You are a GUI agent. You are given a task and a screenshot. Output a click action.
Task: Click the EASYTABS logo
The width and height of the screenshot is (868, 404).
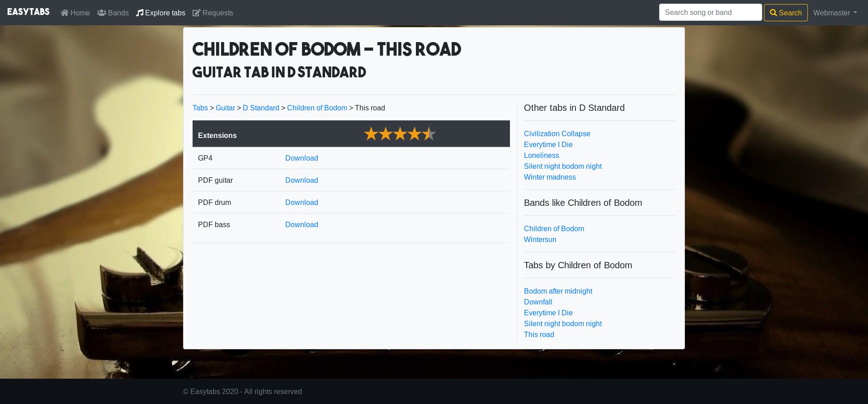click(x=28, y=12)
